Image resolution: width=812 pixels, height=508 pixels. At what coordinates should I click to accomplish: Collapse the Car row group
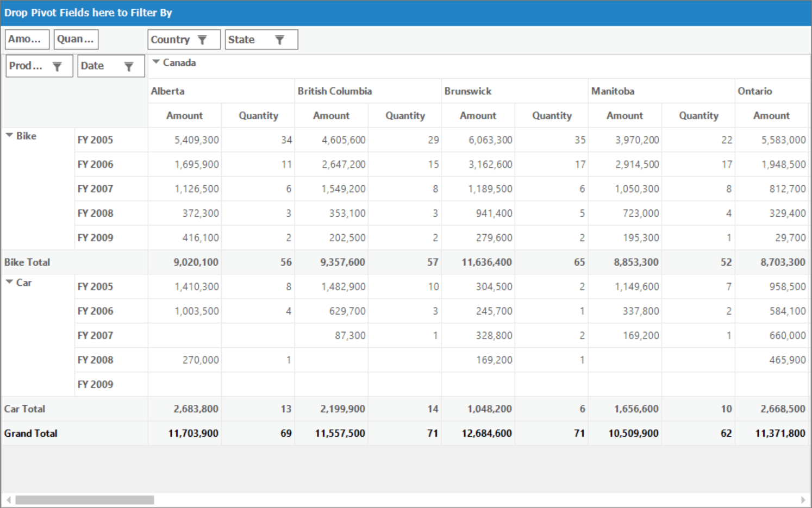pyautogui.click(x=9, y=282)
